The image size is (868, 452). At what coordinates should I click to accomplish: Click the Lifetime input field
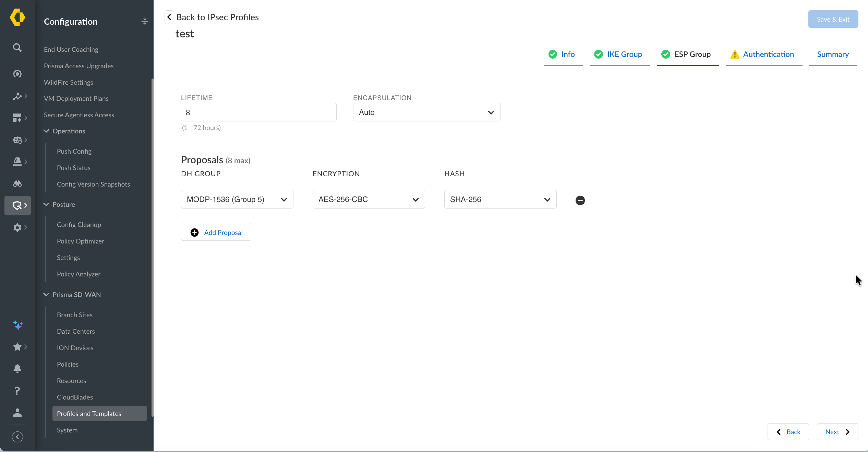258,112
